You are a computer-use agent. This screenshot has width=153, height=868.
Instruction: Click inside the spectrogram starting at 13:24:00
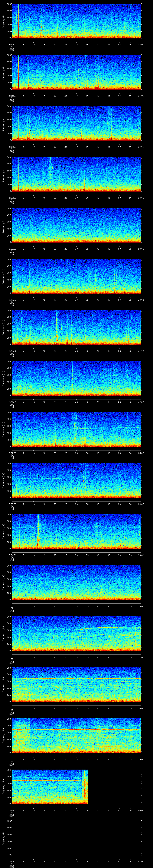coord(77,21)
